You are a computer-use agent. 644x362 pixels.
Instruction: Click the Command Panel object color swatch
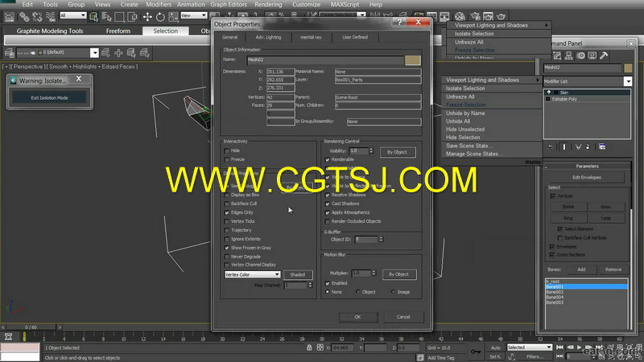point(628,68)
